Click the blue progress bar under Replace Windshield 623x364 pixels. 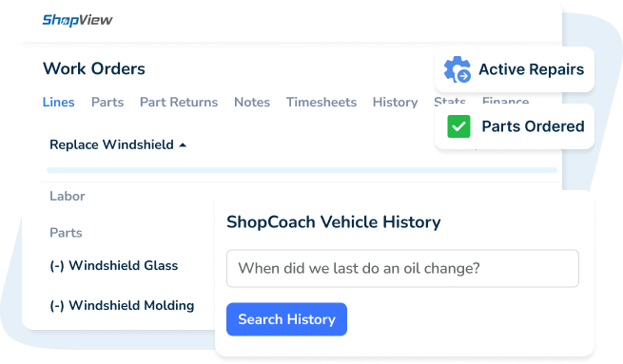pos(302,170)
